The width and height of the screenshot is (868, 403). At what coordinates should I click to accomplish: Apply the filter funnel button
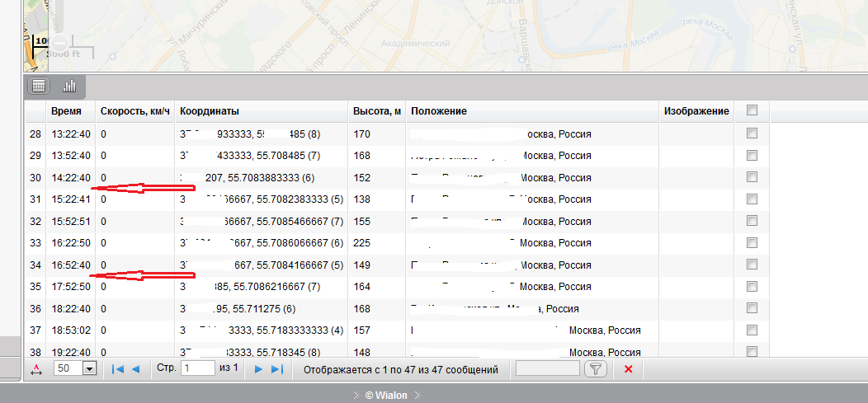[596, 369]
